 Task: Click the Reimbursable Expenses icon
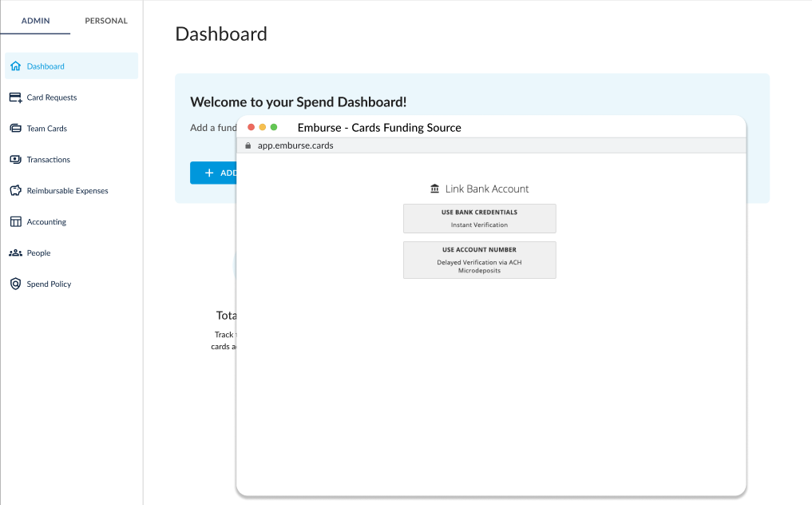pos(14,190)
